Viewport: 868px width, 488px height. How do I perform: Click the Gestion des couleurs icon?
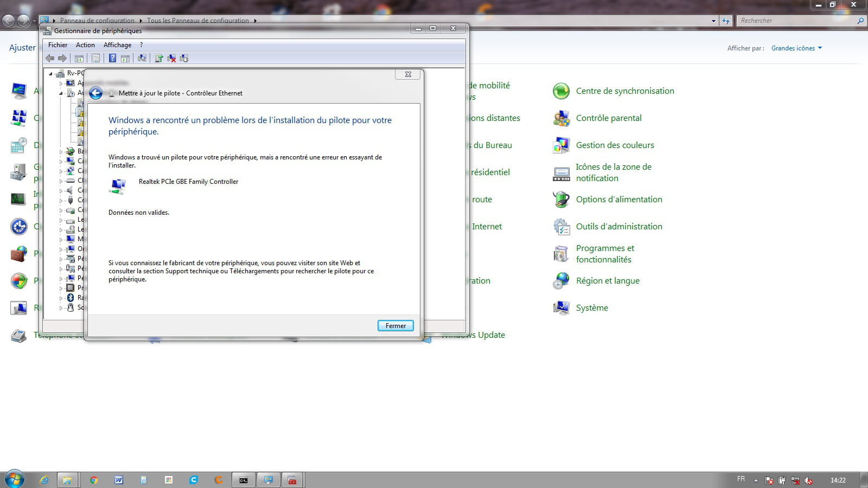click(x=561, y=145)
